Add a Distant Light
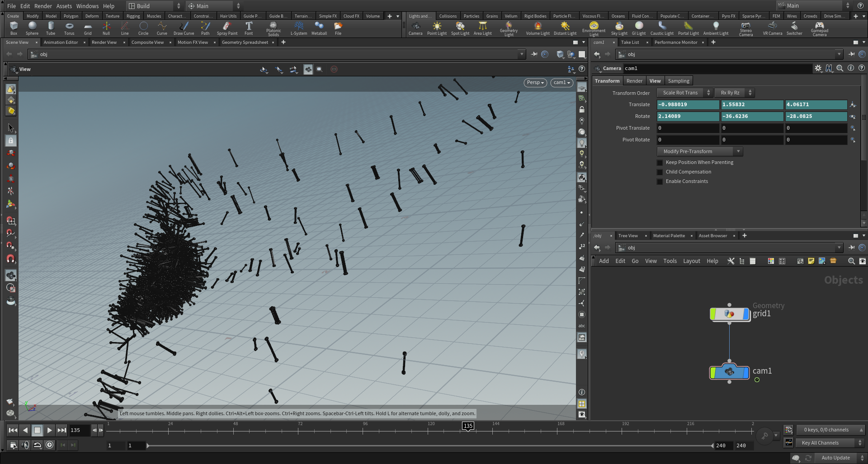Image resolution: width=868 pixels, height=464 pixels. click(565, 28)
